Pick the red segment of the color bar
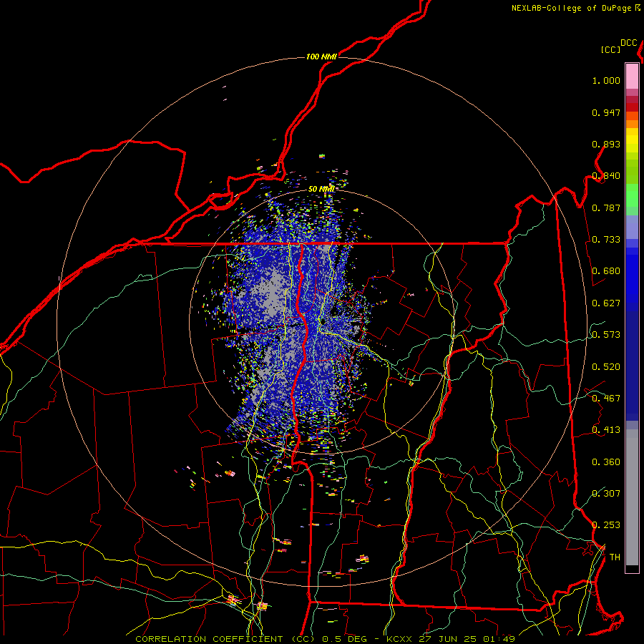This screenshot has width=644, height=644. click(x=632, y=107)
